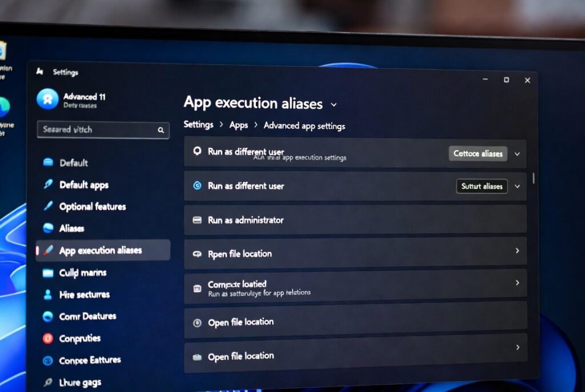Open the Rpen file location row arrow
Viewport: 585px width, 392px height.
[517, 250]
